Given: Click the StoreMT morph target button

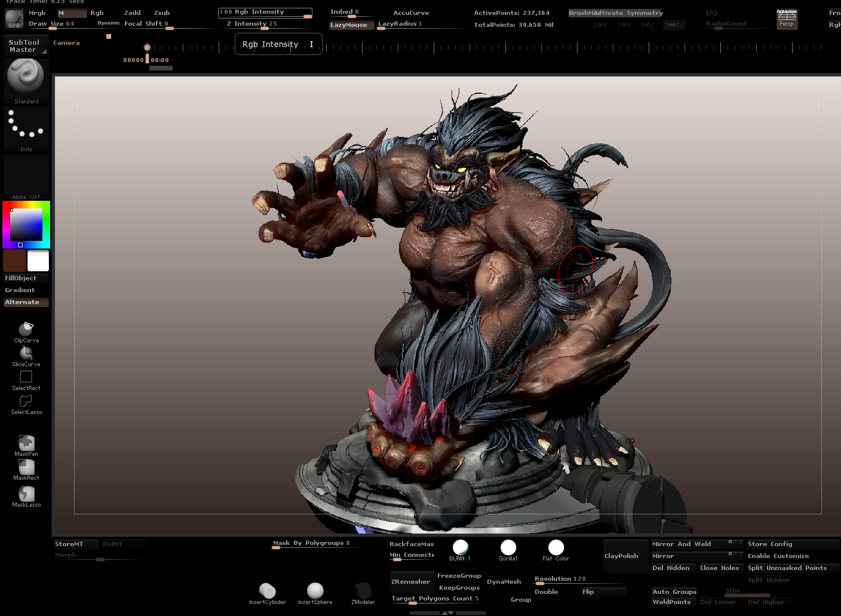Looking at the screenshot, I should tap(76, 544).
